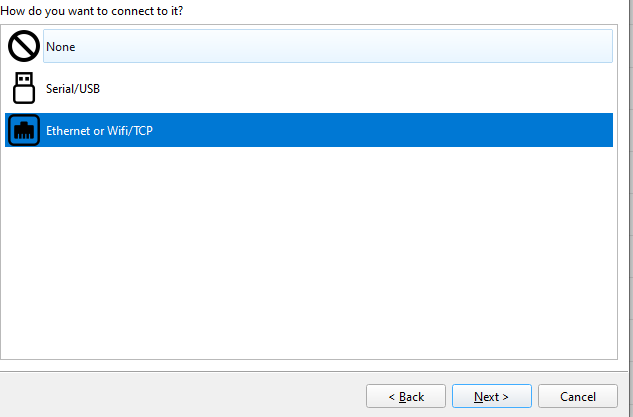The image size is (633, 417).
Task: Click the '< Back' button's underlined B
Action: click(403, 397)
